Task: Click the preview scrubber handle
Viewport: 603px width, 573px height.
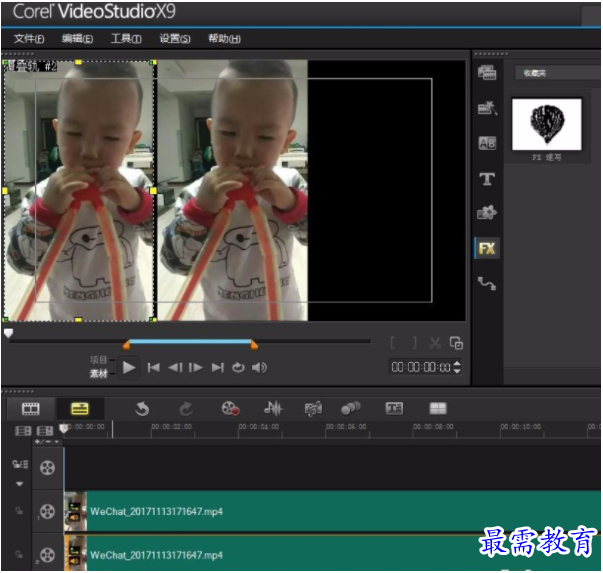Action: [x=8, y=333]
